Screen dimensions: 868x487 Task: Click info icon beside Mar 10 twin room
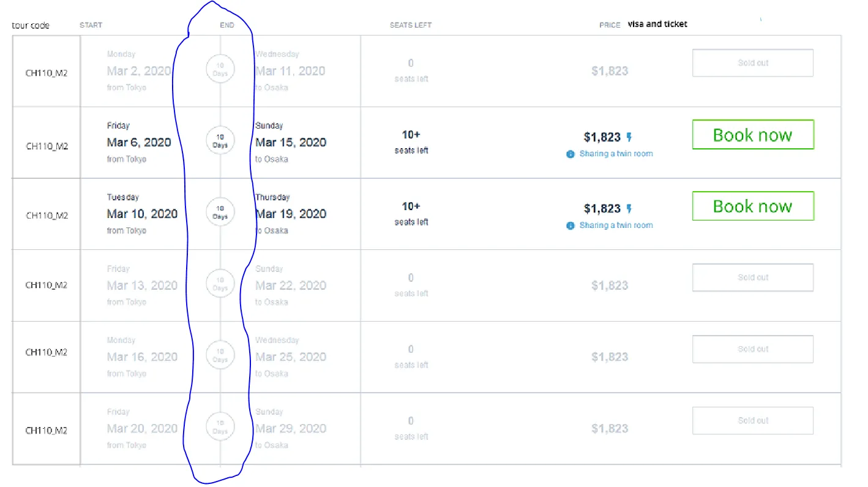point(571,225)
